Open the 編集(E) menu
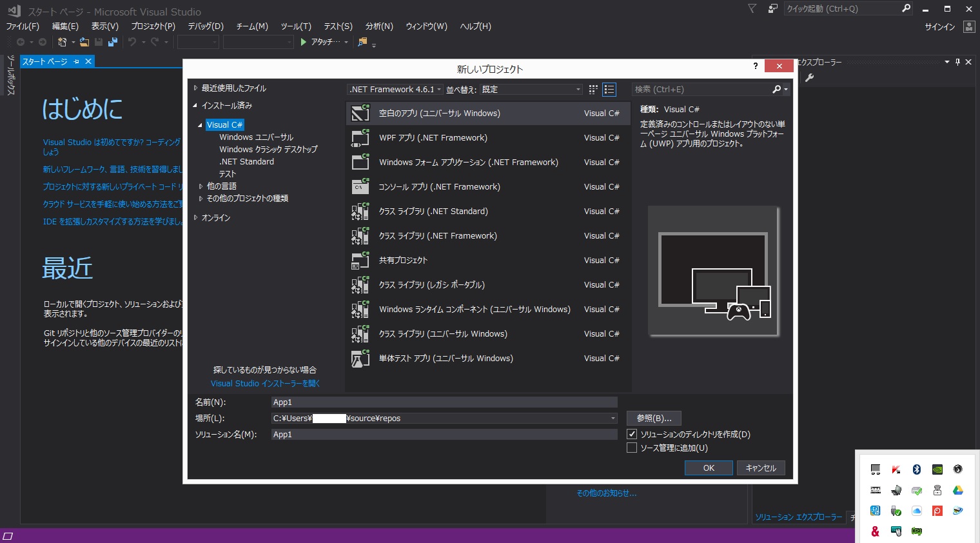The height and width of the screenshot is (543, 980). tap(65, 26)
